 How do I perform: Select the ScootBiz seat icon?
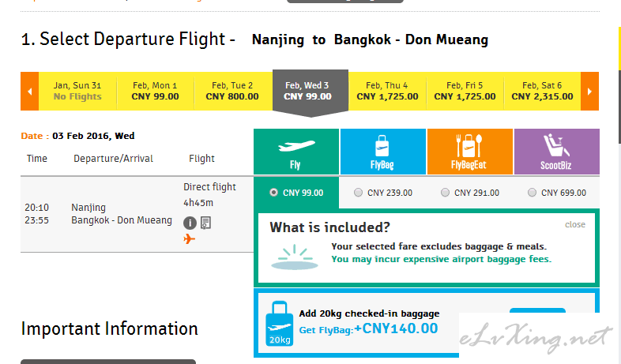pos(556,145)
